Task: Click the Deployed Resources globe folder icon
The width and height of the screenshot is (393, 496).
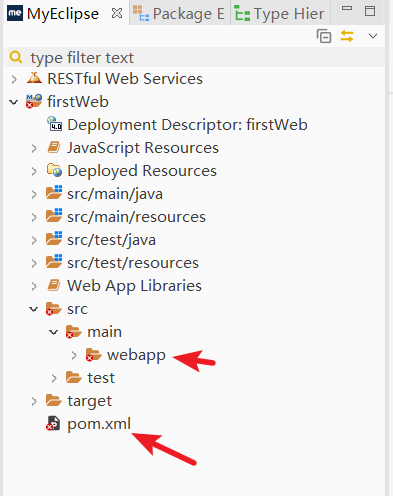Action: point(54,170)
